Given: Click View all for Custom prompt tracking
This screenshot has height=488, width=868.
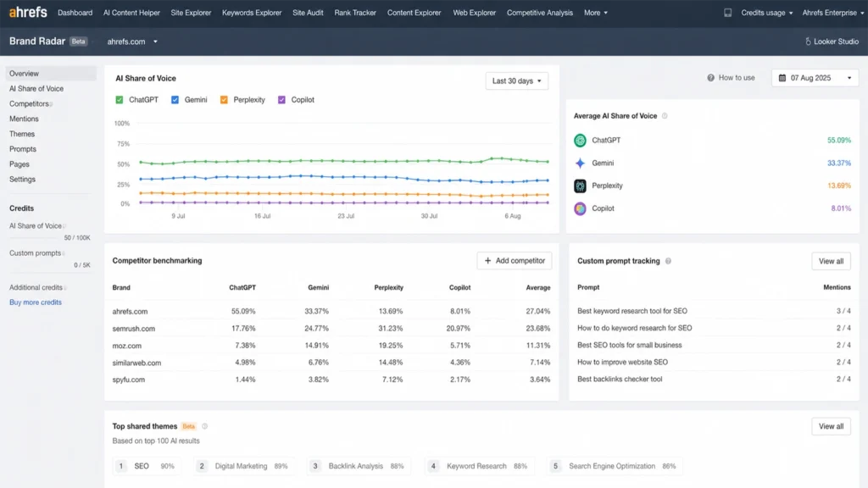Looking at the screenshot, I should [x=831, y=261].
